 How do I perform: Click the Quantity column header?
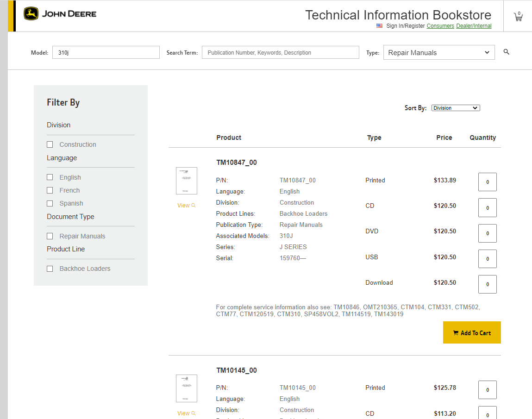483,138
